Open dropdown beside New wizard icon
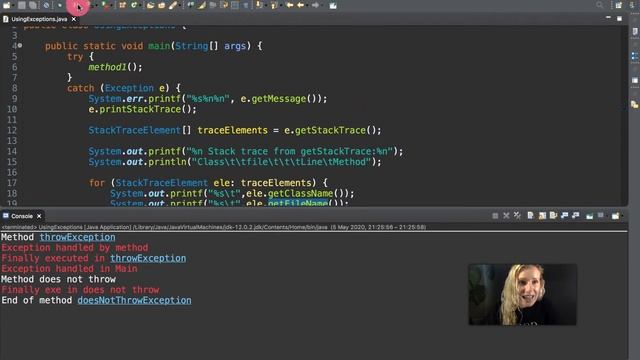 tap(13, 5)
